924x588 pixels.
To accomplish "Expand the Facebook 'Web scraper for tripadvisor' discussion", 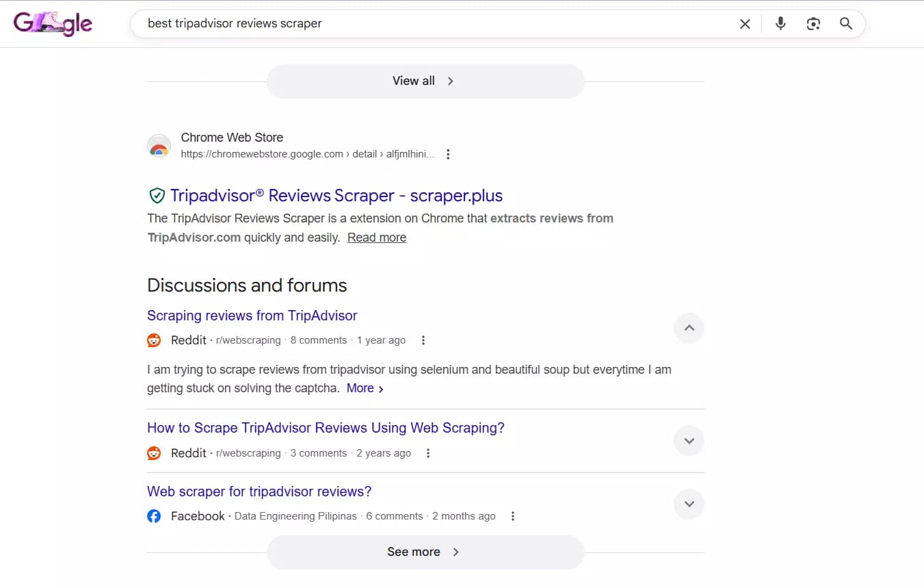I will coord(689,504).
